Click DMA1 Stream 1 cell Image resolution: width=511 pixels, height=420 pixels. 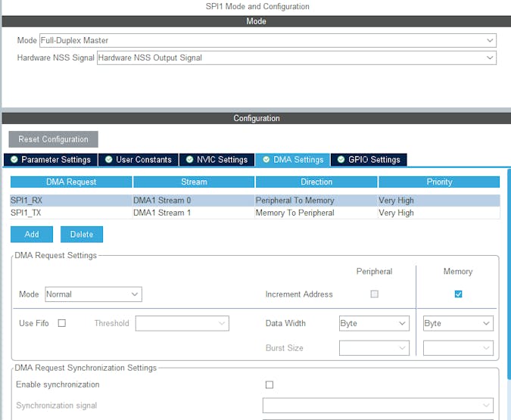tap(194, 213)
